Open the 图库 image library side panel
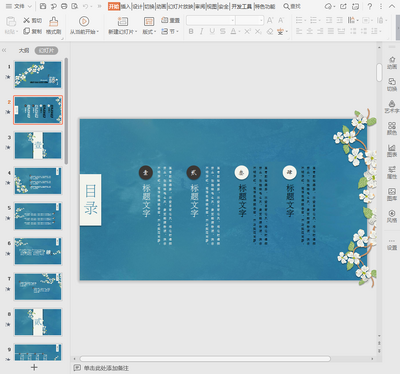The width and height of the screenshot is (400, 374). (x=392, y=194)
